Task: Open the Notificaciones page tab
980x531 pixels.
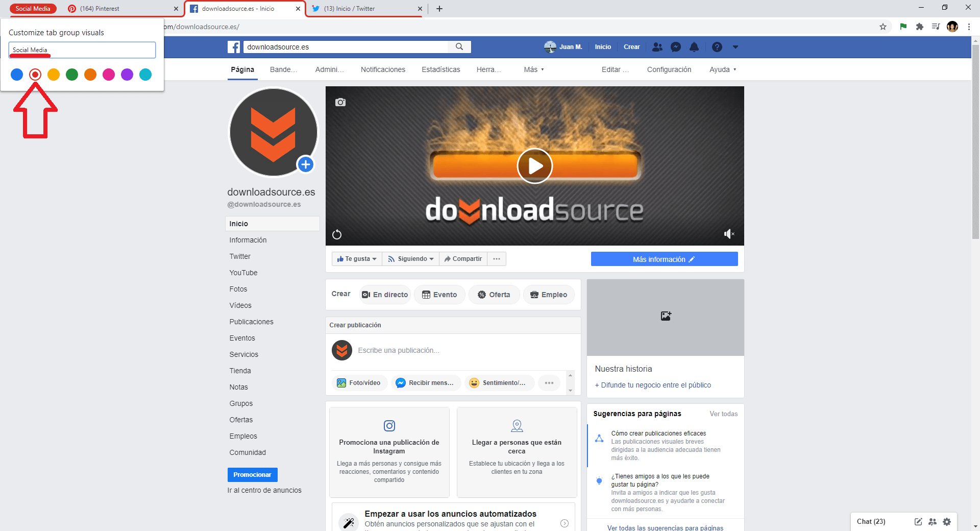Action: [x=383, y=69]
